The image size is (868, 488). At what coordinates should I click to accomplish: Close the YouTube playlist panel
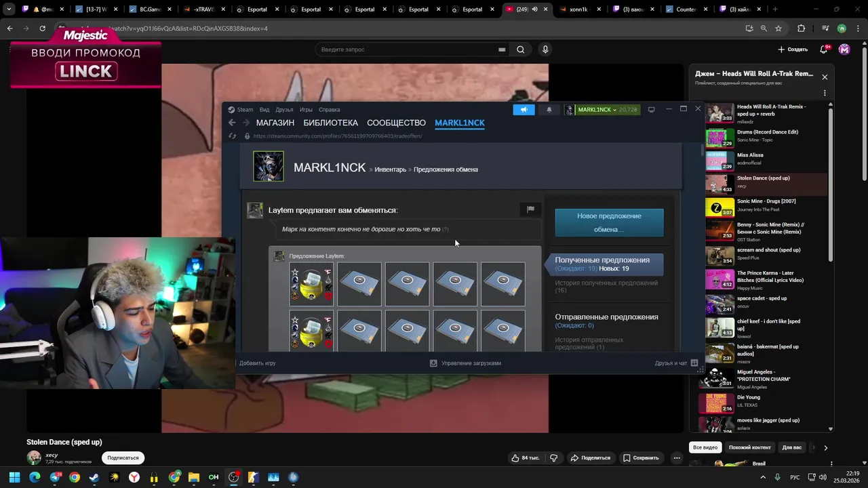(825, 77)
